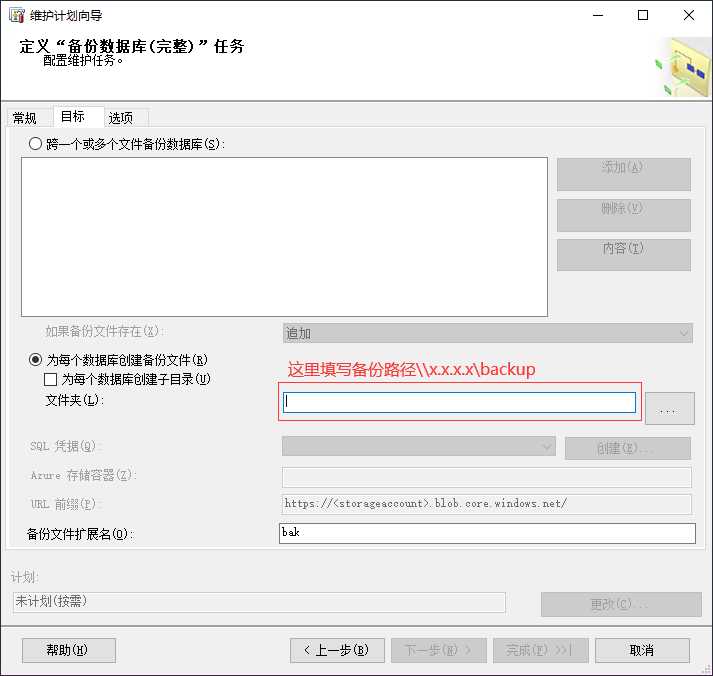Image resolution: width=713 pixels, height=676 pixels.
Task: Go back with 上一步(B) button
Action: [337, 651]
